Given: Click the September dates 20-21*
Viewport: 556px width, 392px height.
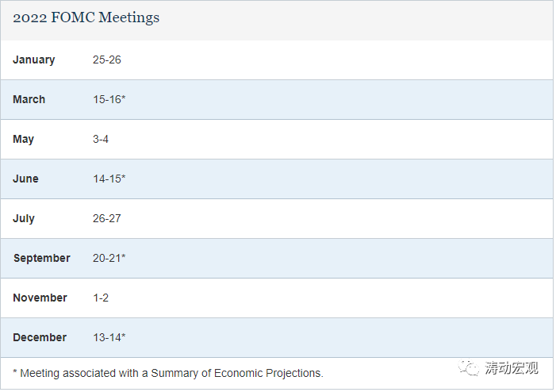Looking at the screenshot, I should coord(109,258).
